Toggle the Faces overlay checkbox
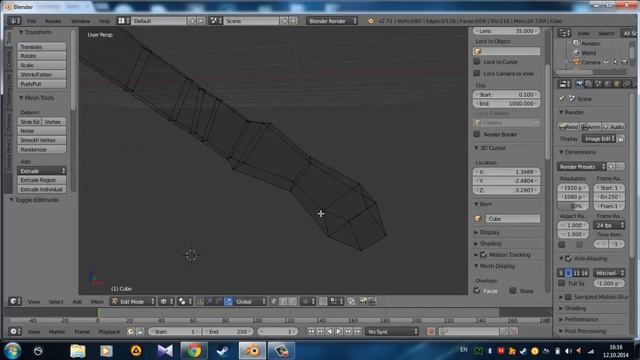Viewport: 640px width, 360px height. point(477,290)
